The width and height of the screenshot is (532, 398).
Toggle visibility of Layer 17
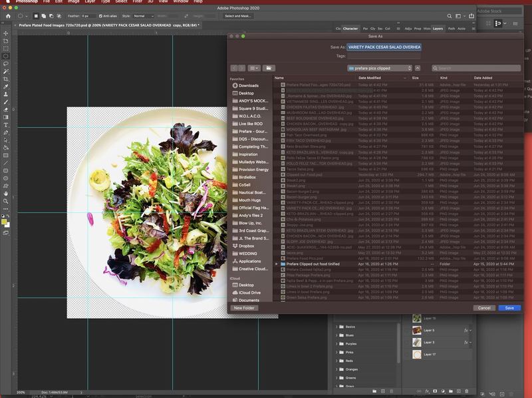[x=407, y=354]
